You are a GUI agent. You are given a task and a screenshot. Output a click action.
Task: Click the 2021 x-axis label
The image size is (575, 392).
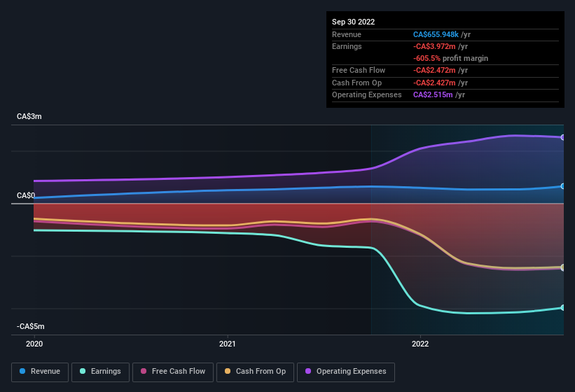tap(228, 344)
